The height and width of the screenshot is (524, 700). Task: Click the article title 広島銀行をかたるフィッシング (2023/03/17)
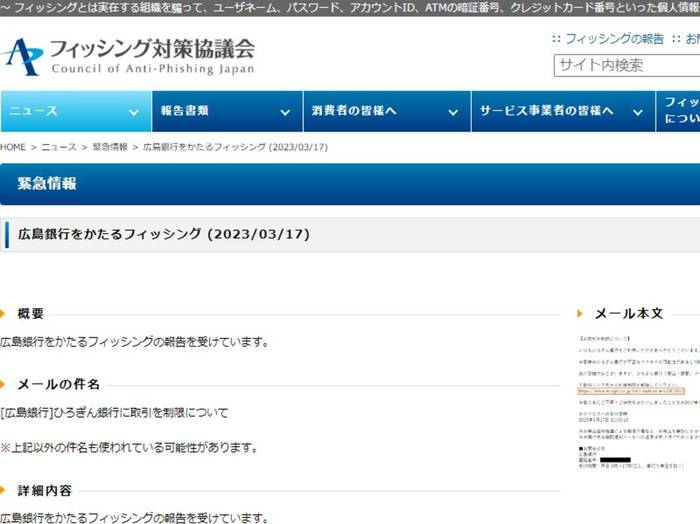[164, 234]
